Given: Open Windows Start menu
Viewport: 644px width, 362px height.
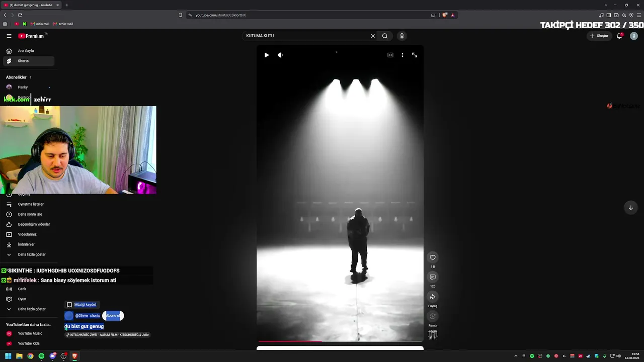Looking at the screenshot, I should pos(8,356).
